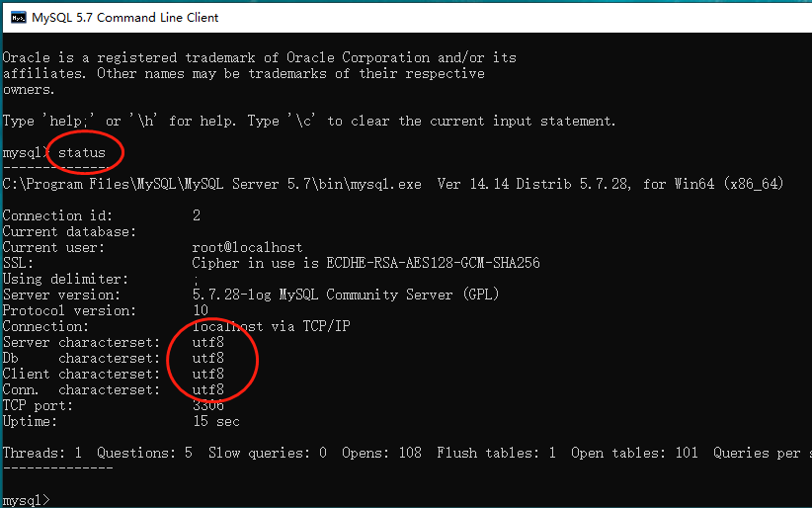Click the Db characterset utf8 value
The height and width of the screenshot is (508, 812).
208,358
